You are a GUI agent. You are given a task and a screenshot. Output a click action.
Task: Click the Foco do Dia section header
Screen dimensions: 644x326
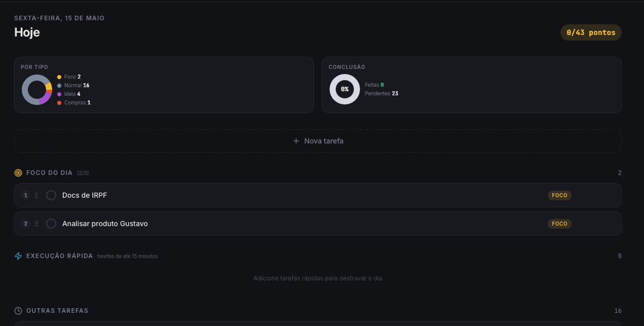50,173
